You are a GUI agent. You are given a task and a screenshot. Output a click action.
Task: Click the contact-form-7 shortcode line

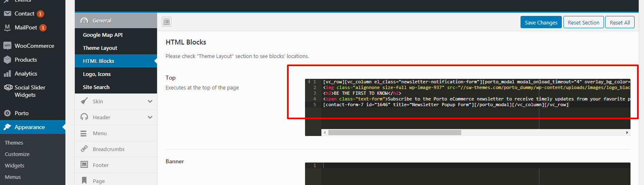click(x=446, y=105)
